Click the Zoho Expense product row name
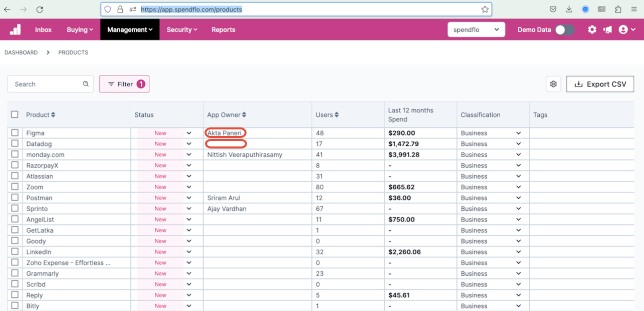This screenshot has height=311, width=644. point(69,263)
